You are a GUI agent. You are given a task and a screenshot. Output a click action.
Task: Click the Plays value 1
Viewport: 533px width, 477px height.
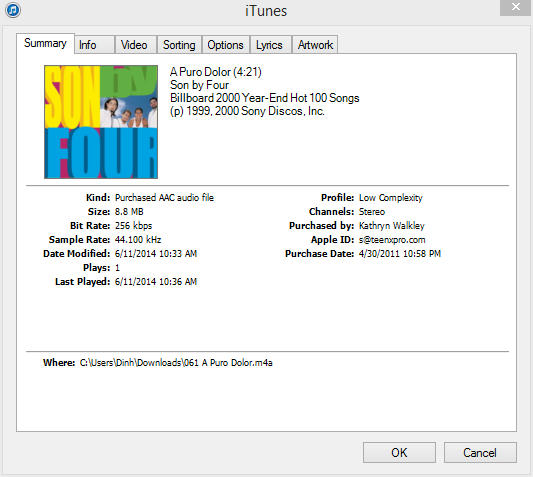click(117, 268)
